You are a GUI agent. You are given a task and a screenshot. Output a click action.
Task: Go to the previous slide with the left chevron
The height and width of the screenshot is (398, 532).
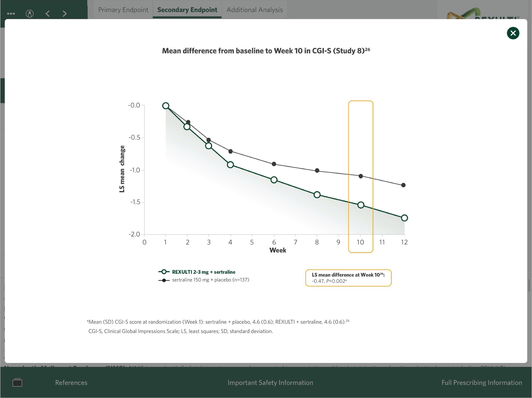(x=48, y=14)
